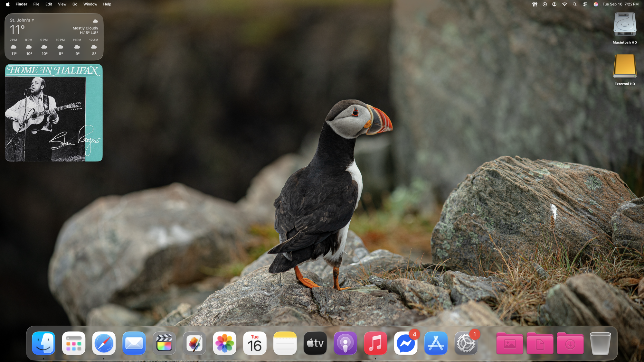Open System Settings with update badge

466,343
